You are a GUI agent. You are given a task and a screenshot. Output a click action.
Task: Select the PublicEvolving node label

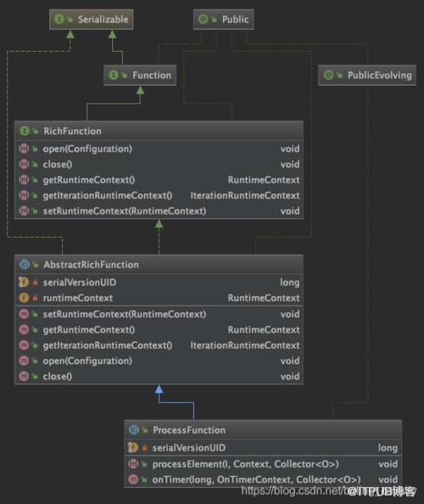tap(379, 76)
